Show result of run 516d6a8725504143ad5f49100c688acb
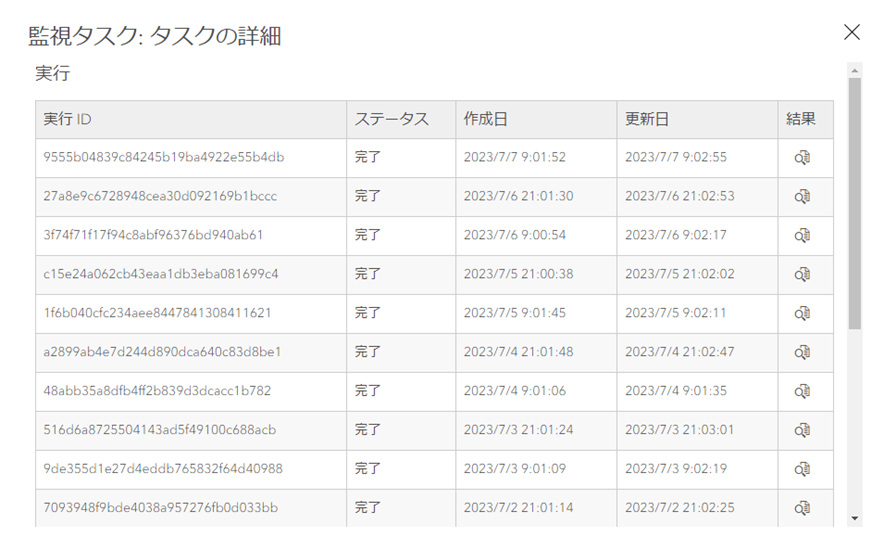This screenshot has width=884, height=550. [802, 431]
